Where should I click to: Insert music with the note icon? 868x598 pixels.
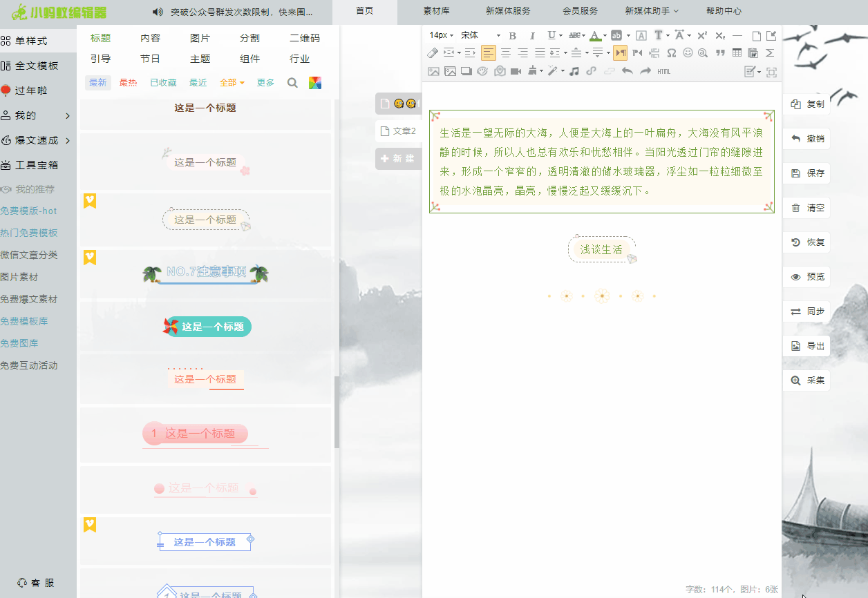click(574, 71)
